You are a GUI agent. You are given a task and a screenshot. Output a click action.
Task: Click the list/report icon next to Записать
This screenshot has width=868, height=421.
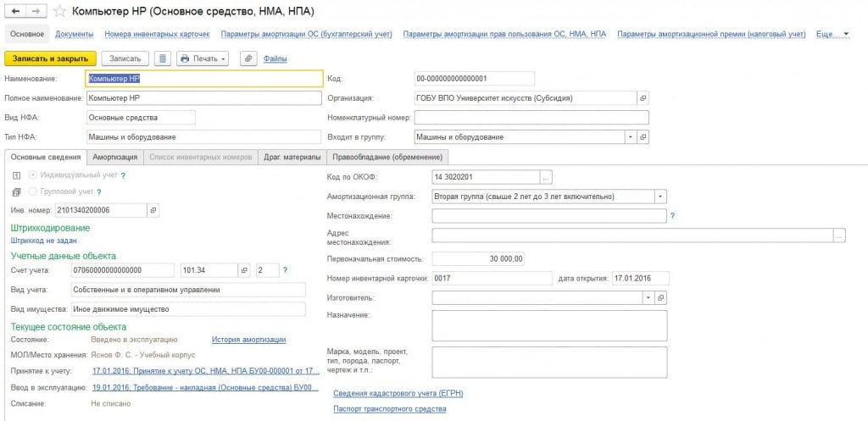point(164,58)
